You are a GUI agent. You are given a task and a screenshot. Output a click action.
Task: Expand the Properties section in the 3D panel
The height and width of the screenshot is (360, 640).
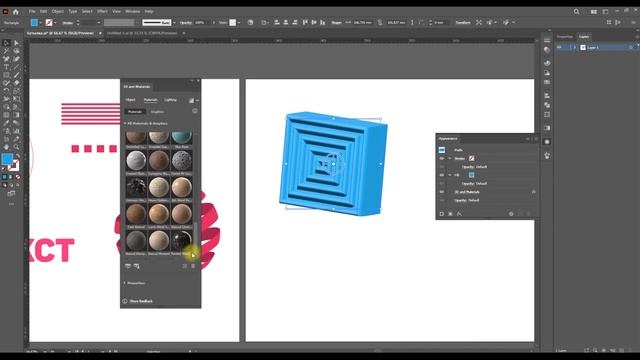pos(124,283)
